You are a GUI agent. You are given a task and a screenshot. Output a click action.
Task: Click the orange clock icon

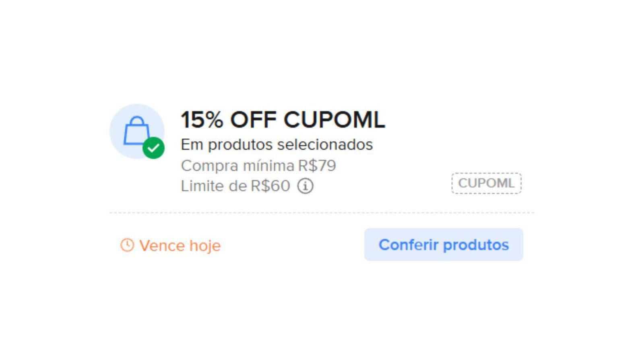(127, 245)
